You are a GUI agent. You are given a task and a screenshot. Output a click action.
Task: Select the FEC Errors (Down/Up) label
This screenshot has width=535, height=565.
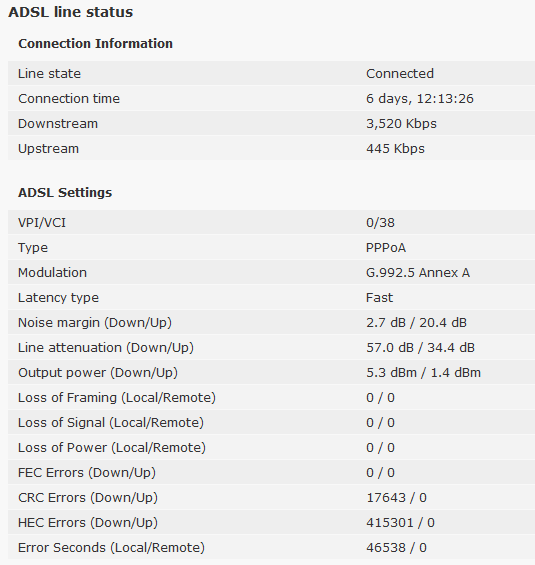point(87,473)
